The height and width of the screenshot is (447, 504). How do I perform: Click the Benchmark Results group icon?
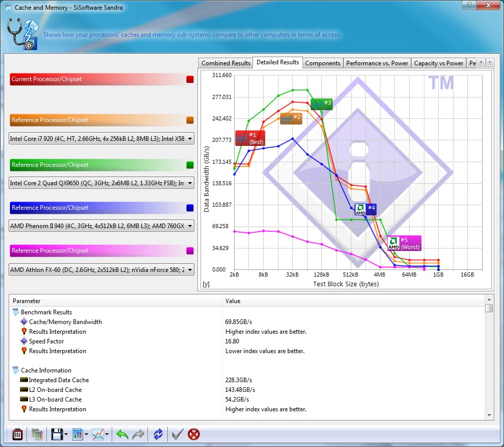click(x=15, y=312)
